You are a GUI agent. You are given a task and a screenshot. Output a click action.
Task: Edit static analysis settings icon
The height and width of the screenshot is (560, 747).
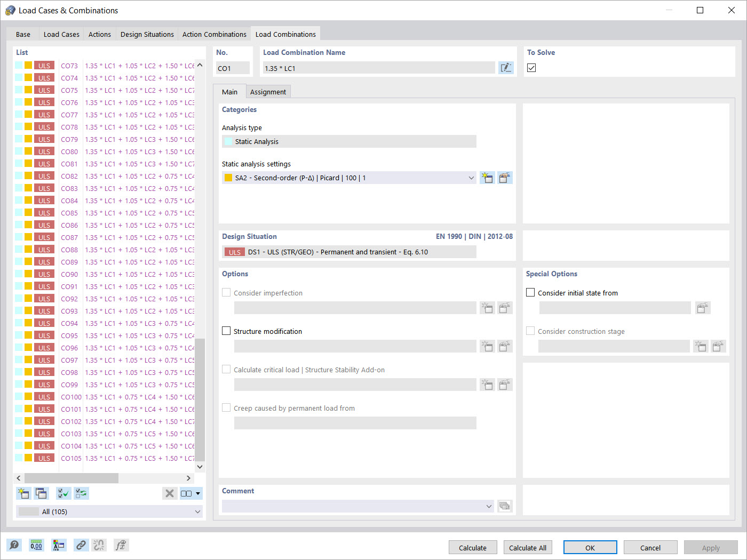(x=505, y=178)
